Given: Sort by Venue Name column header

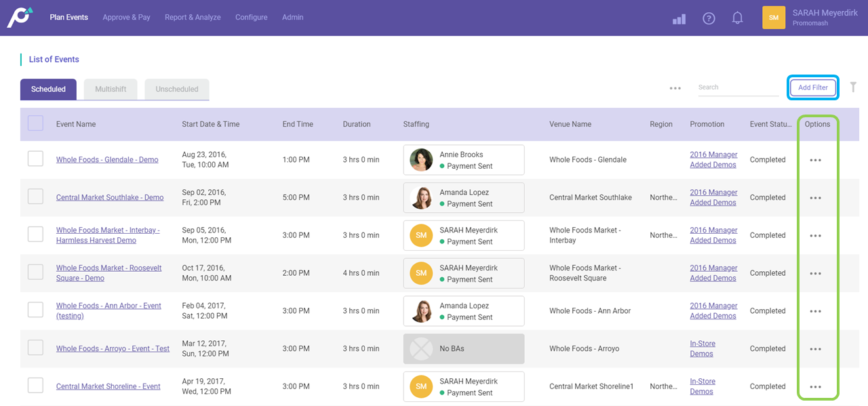Looking at the screenshot, I should 570,124.
